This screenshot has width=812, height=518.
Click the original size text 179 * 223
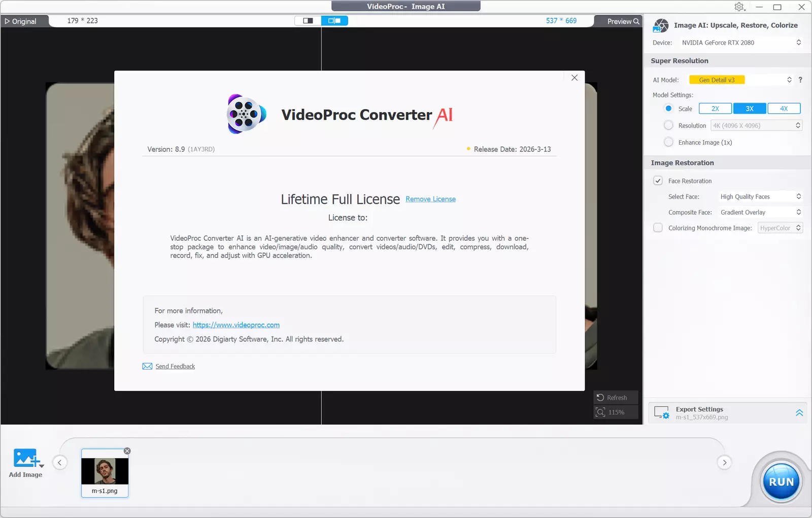[82, 21]
